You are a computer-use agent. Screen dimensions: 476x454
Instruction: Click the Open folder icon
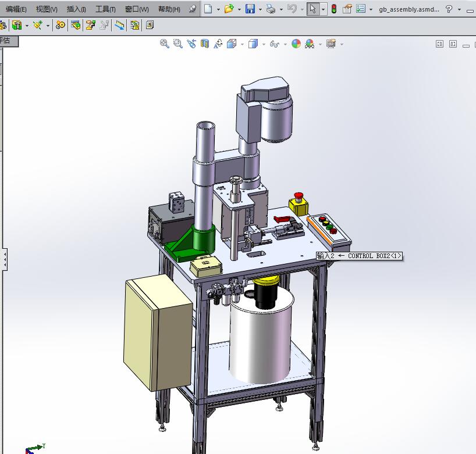coord(228,9)
